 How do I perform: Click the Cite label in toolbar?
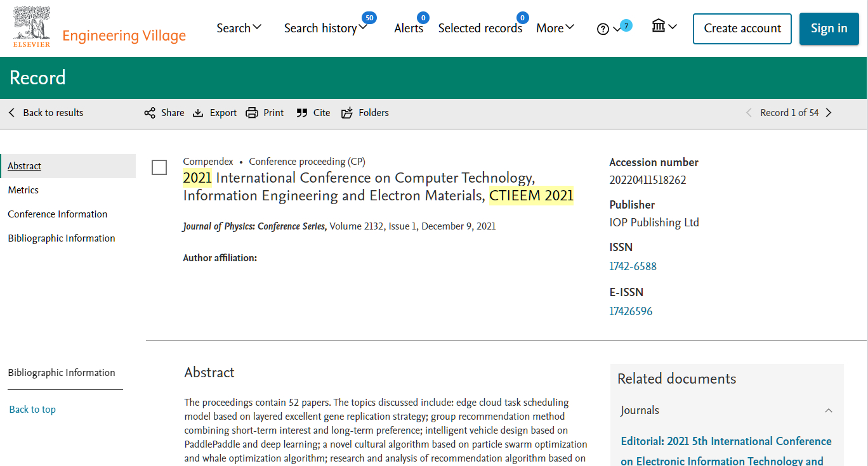click(x=322, y=113)
